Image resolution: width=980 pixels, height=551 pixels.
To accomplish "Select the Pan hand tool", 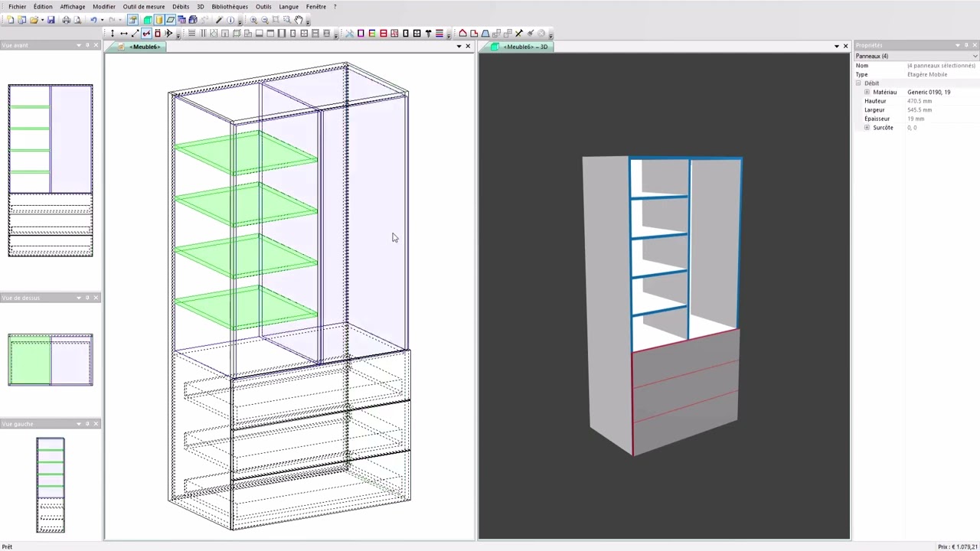I will coord(299,20).
